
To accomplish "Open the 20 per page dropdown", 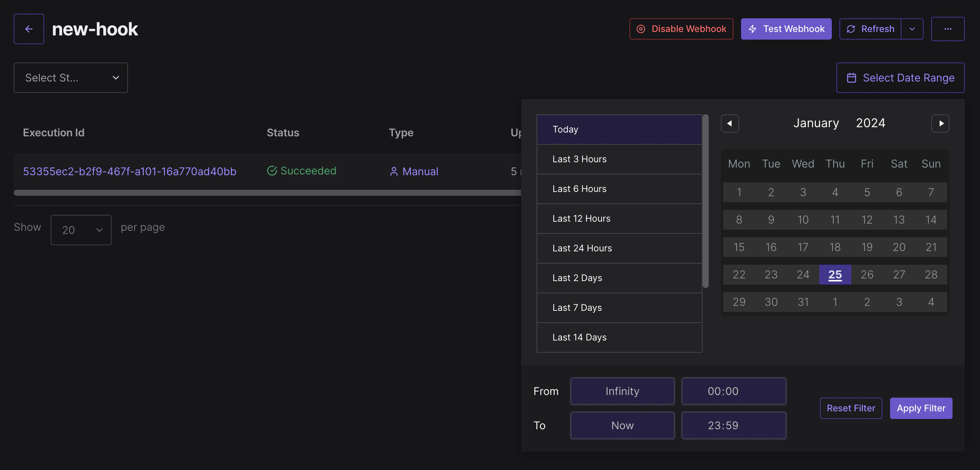I will click(x=81, y=230).
